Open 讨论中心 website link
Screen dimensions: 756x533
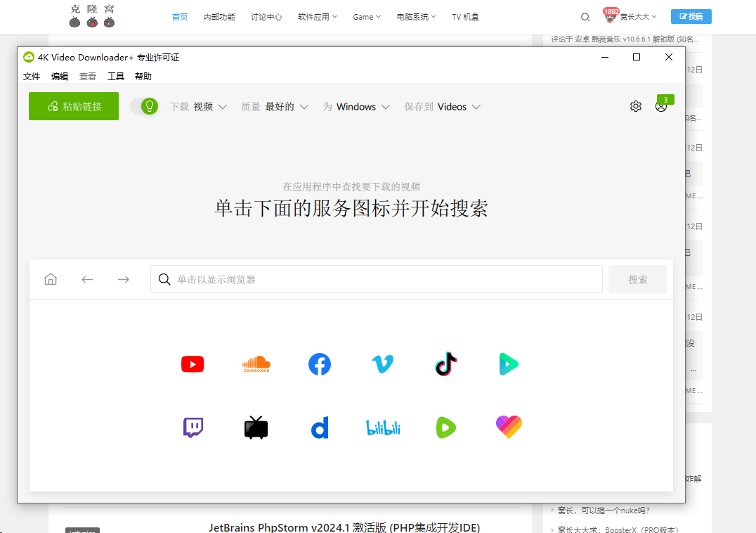tap(266, 17)
